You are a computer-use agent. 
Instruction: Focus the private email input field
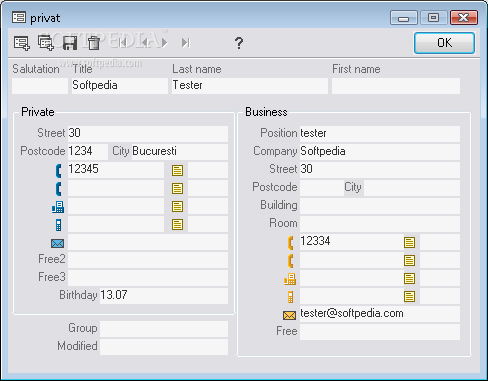[148, 242]
